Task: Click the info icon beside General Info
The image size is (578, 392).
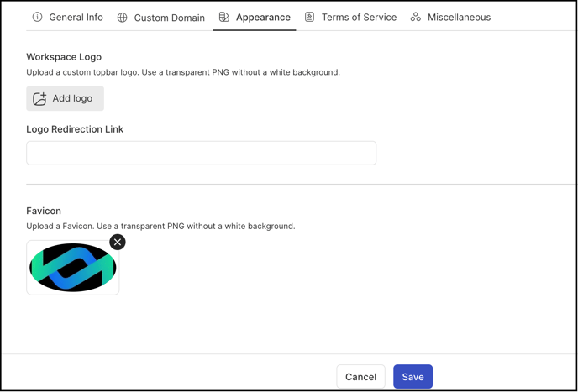Action: [x=37, y=17]
